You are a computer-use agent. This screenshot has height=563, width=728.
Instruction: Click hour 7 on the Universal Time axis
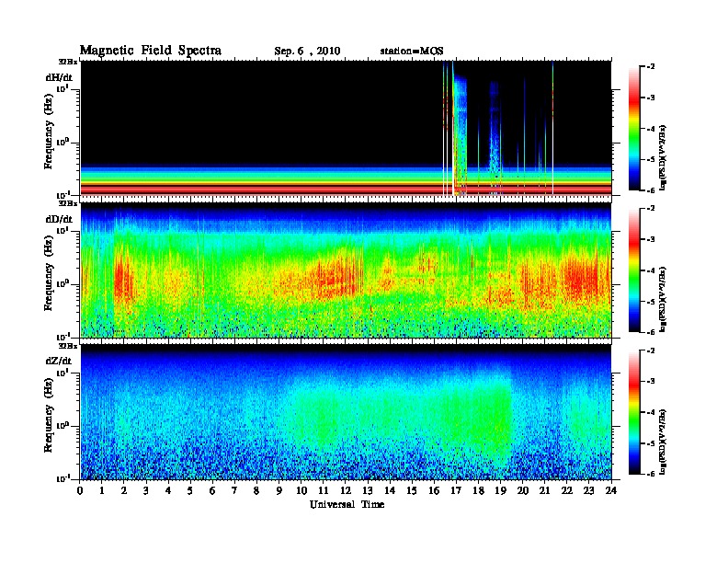(235, 490)
